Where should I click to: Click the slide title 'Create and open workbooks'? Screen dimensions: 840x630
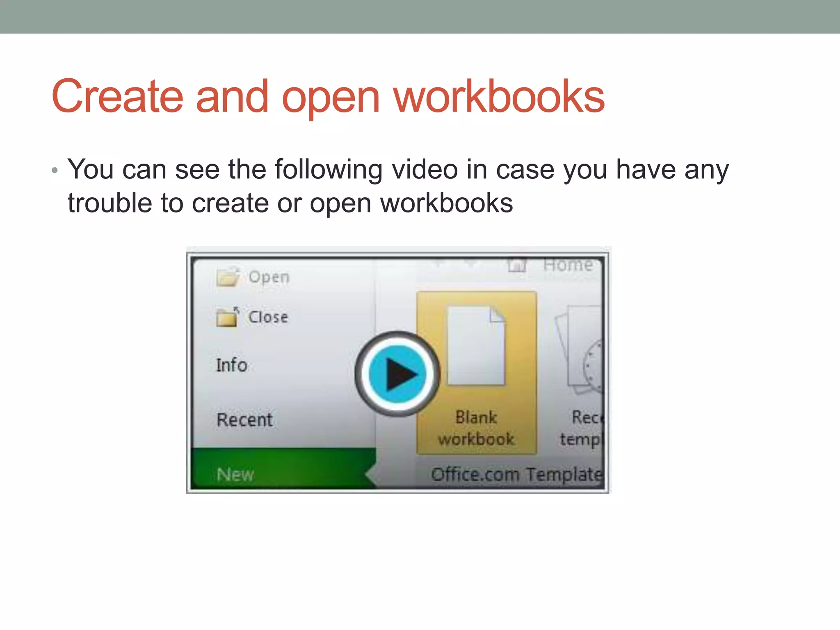pos(328,96)
